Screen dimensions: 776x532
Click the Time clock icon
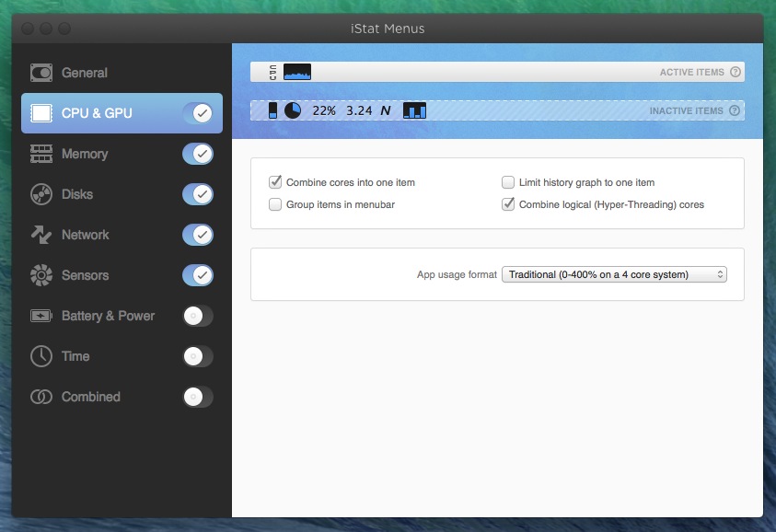coord(41,356)
